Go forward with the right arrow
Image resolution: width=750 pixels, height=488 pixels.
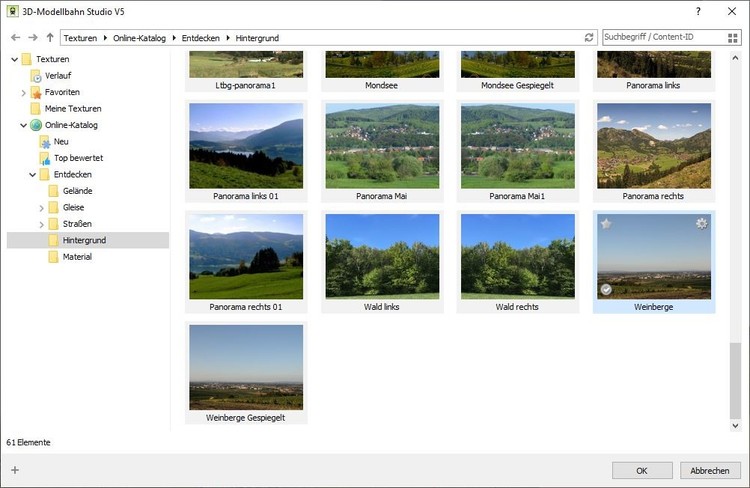pyautogui.click(x=33, y=37)
